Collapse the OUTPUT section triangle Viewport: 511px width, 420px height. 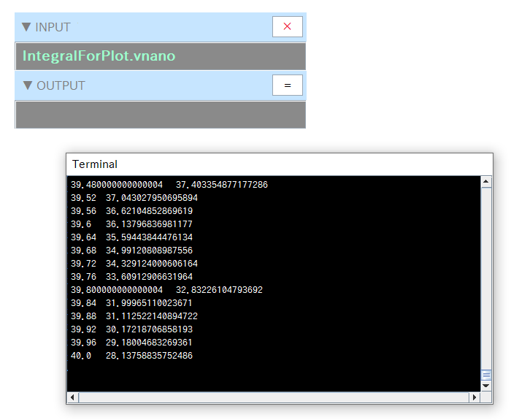pyautogui.click(x=28, y=85)
